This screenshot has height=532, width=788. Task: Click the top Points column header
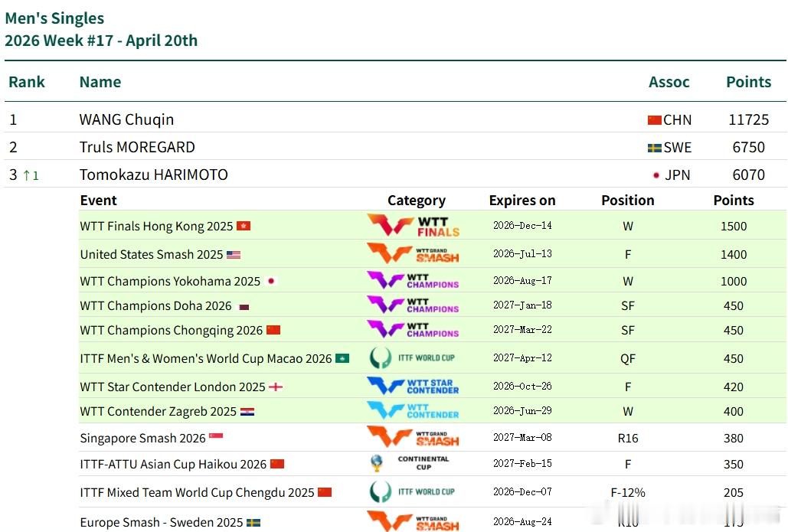coord(748,82)
